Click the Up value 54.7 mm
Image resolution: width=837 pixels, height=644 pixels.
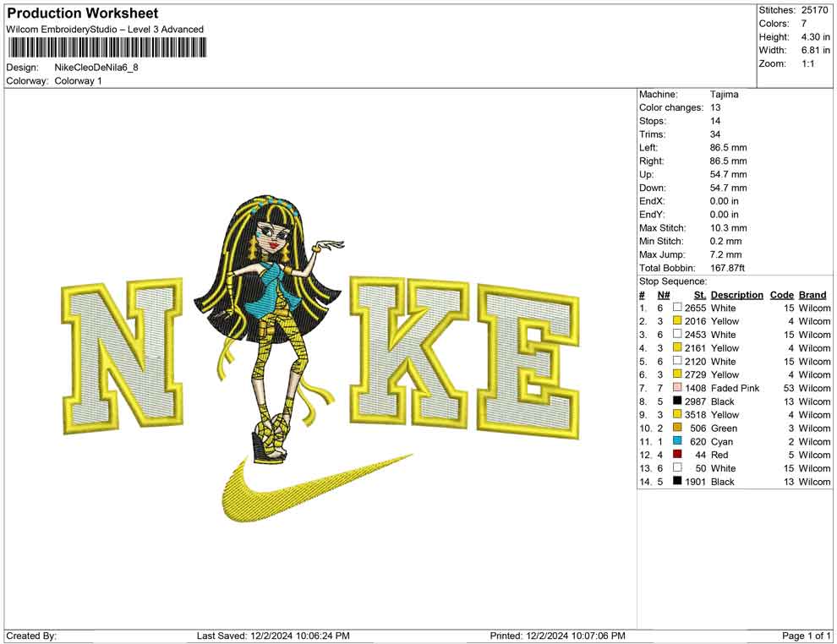coord(728,174)
